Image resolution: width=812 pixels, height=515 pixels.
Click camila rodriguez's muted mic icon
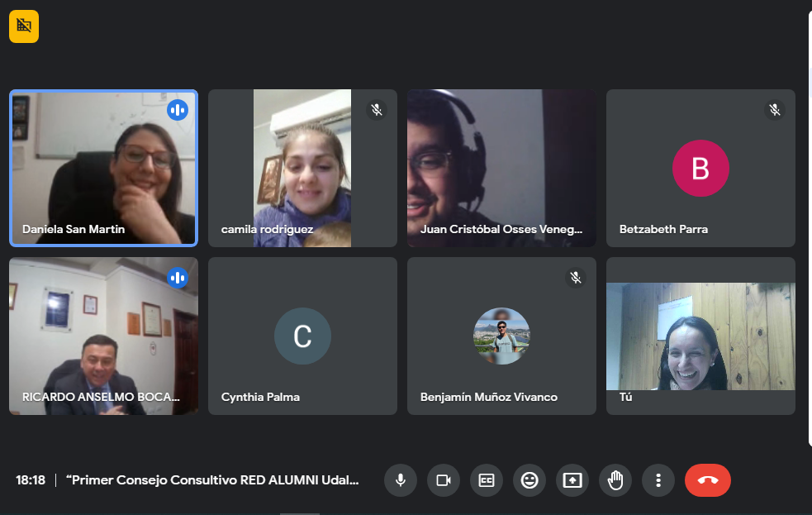click(x=377, y=110)
